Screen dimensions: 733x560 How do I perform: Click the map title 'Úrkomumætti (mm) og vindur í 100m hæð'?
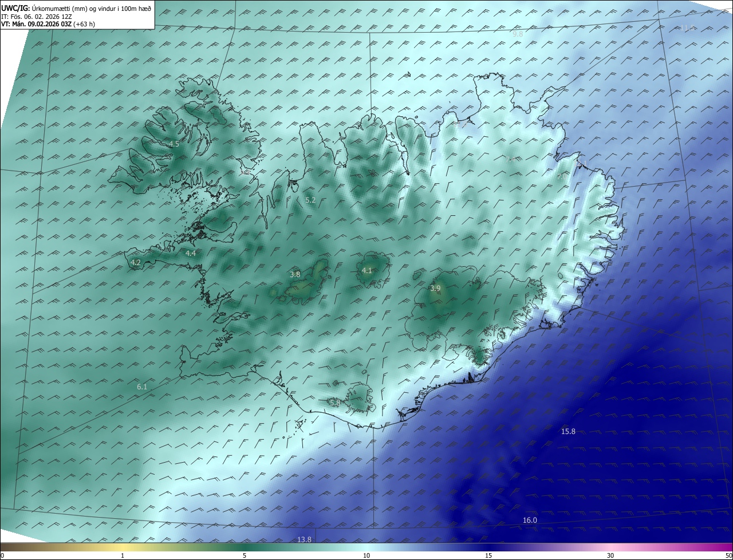(92, 8)
